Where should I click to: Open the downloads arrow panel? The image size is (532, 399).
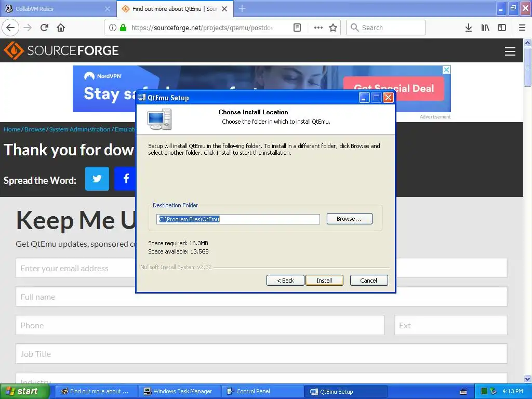tap(469, 28)
